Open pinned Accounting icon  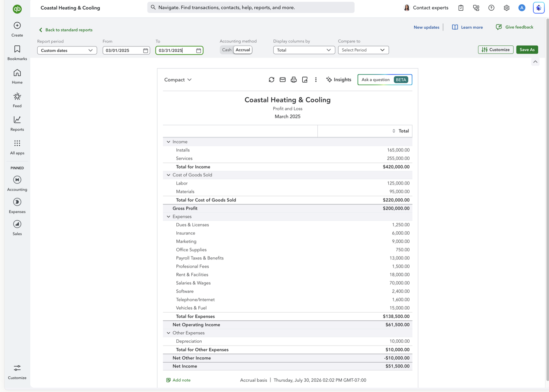point(17,180)
